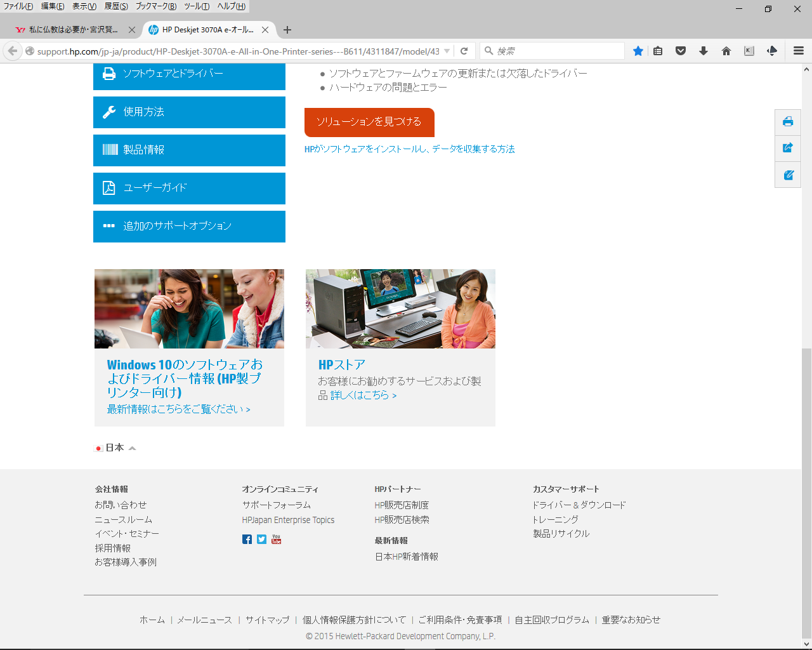Open サイトマップ footer link
Image resolution: width=812 pixels, height=650 pixels.
267,620
